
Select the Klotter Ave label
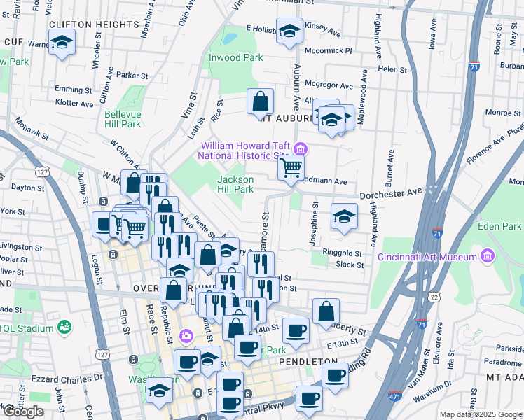click(74, 103)
